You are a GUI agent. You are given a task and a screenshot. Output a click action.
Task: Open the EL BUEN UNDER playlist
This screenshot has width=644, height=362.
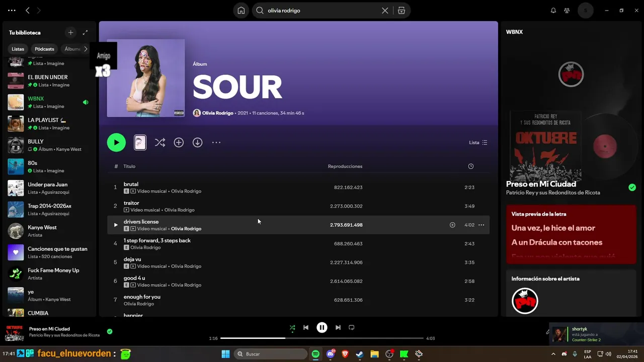point(49,80)
